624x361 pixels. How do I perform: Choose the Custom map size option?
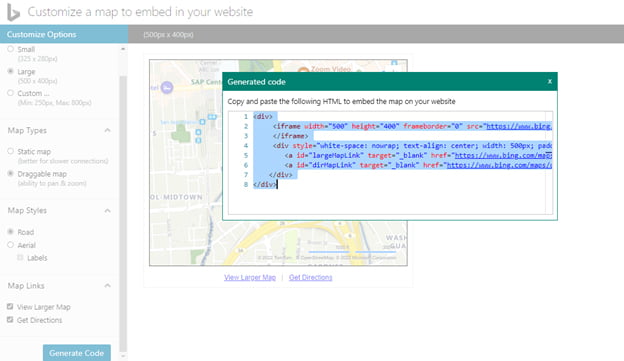point(10,93)
